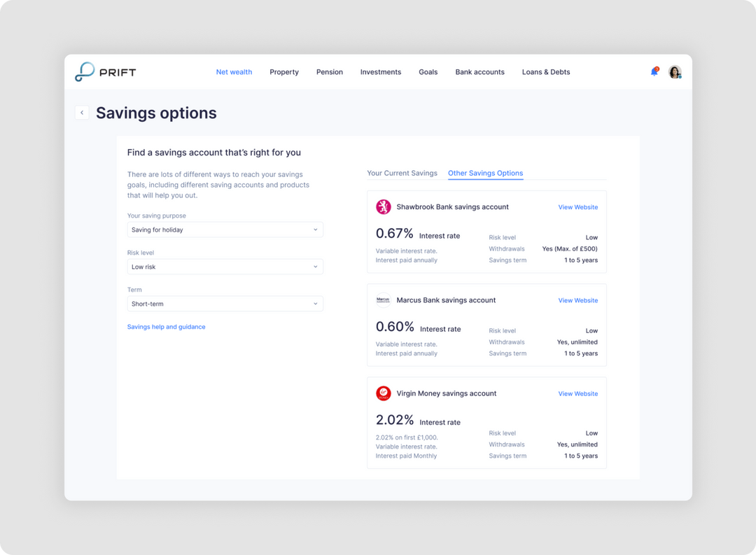Viewport: 756px width, 555px height.
Task: Click the Virgin Money logo icon
Action: 383,393
